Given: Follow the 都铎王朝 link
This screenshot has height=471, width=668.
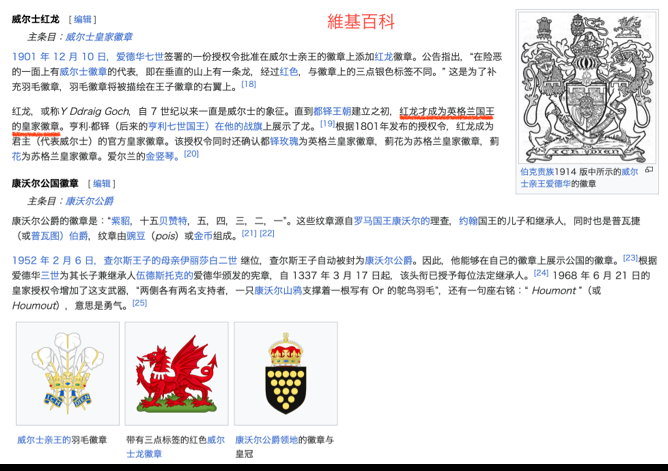Looking at the screenshot, I should (332, 112).
